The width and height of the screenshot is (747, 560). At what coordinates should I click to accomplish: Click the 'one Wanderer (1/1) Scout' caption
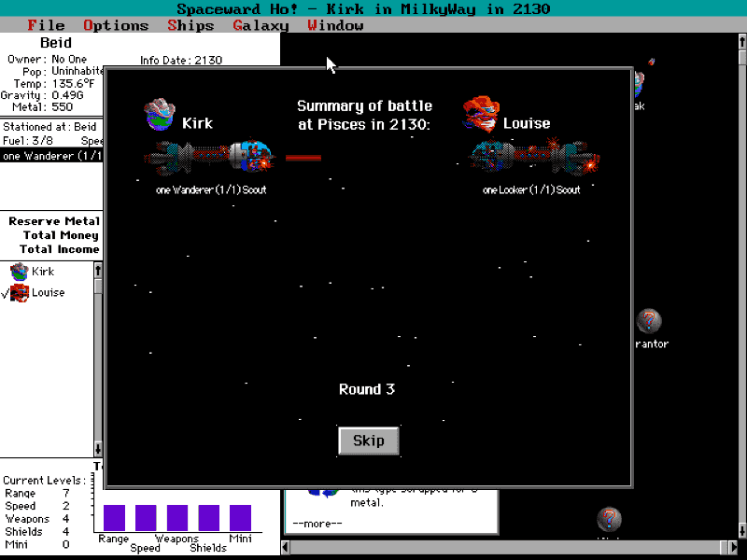click(x=211, y=189)
